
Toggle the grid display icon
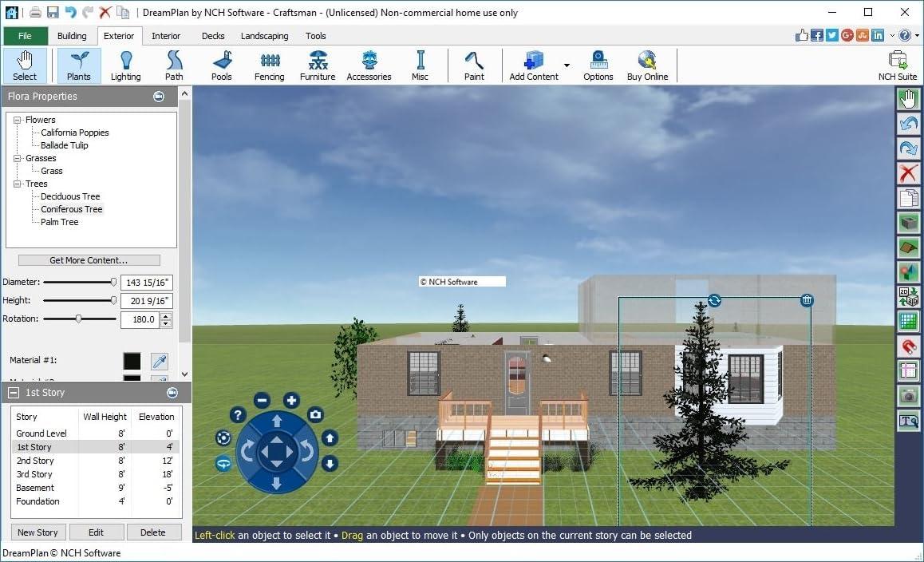pos(909,321)
